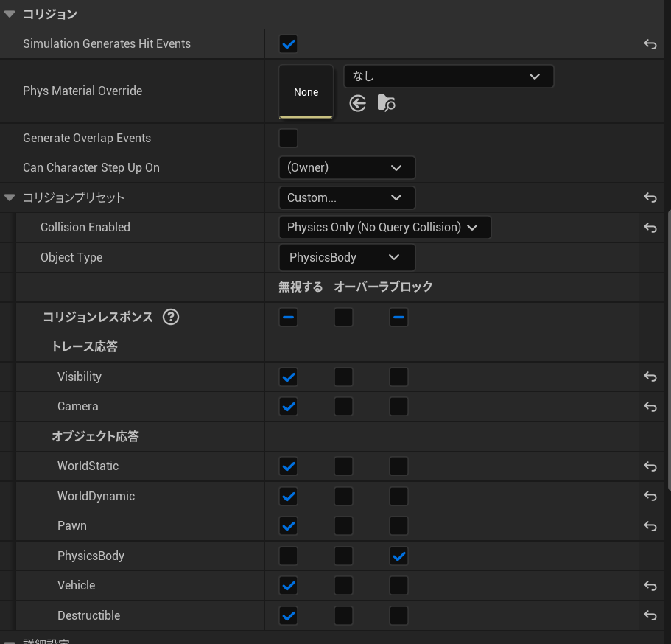Use selected asset for Phys Material Override
671x644 pixels.
[x=357, y=103]
